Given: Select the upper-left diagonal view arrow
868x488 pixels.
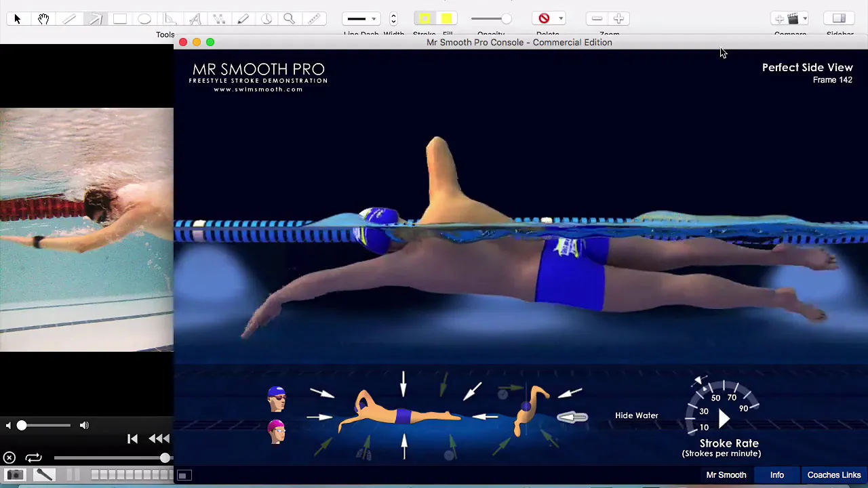Looking at the screenshot, I should tap(323, 392).
